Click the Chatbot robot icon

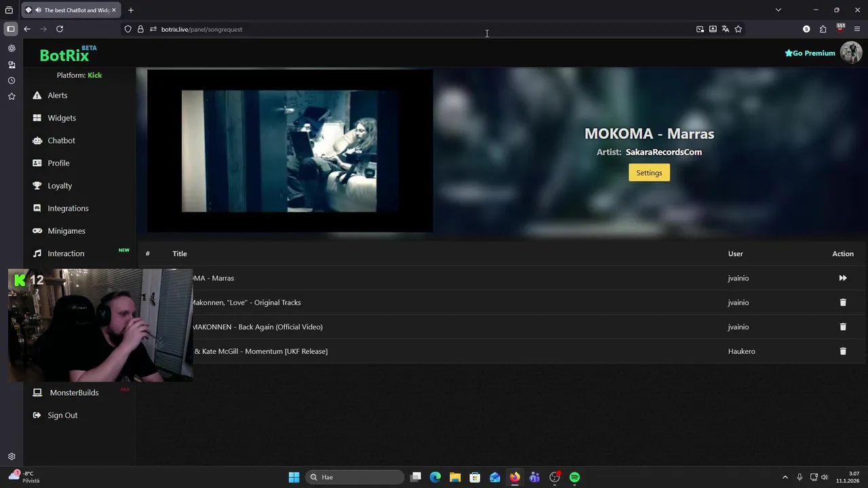37,140
